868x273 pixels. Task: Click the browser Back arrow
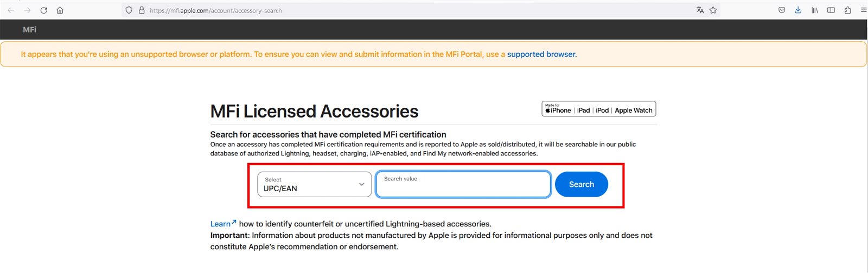click(11, 10)
